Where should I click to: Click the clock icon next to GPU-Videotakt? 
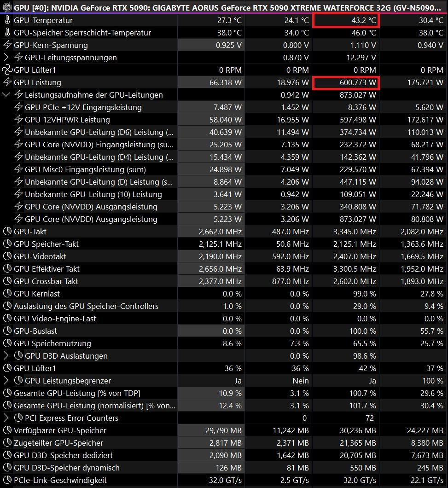(7, 256)
